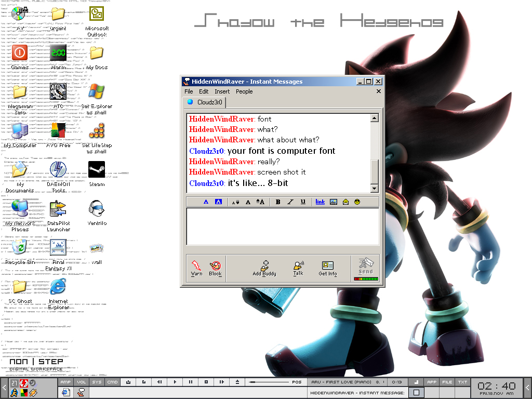Click the track position slider
Image resolution: width=532 pixels, height=399 pixels.
[269, 382]
